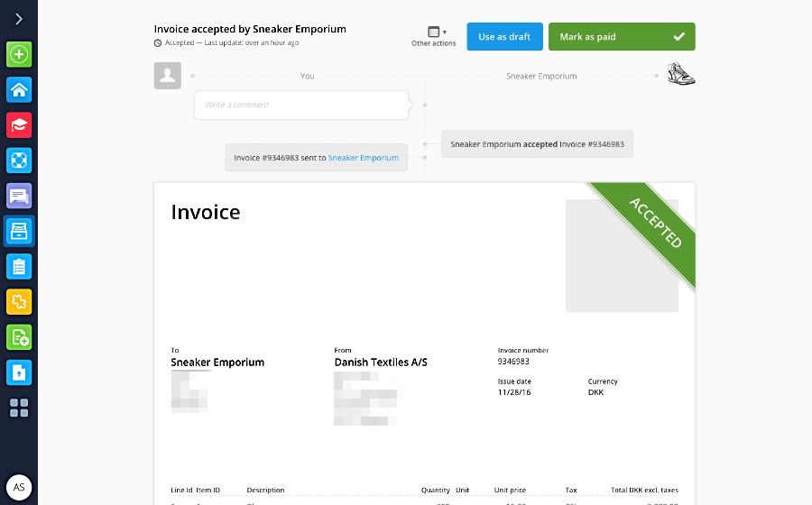Viewport: 812px width, 505px height.
Task: Click the green plus create icon
Action: pos(19,54)
